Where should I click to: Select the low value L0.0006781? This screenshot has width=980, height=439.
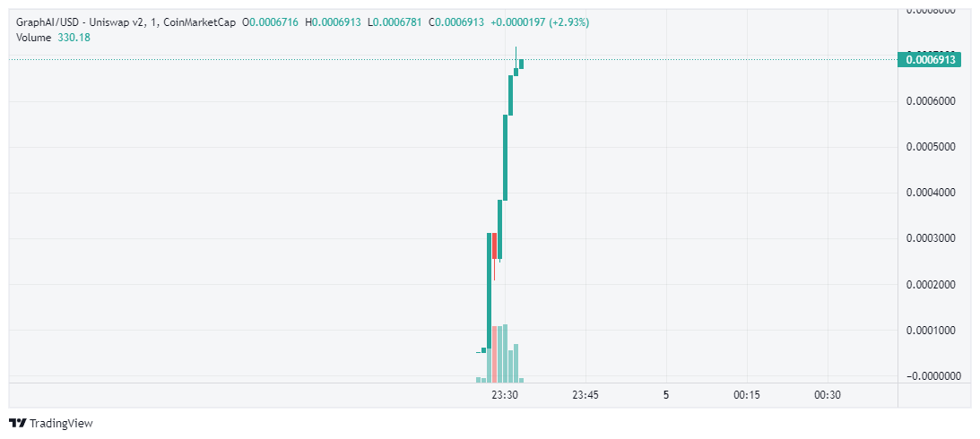[x=395, y=22]
